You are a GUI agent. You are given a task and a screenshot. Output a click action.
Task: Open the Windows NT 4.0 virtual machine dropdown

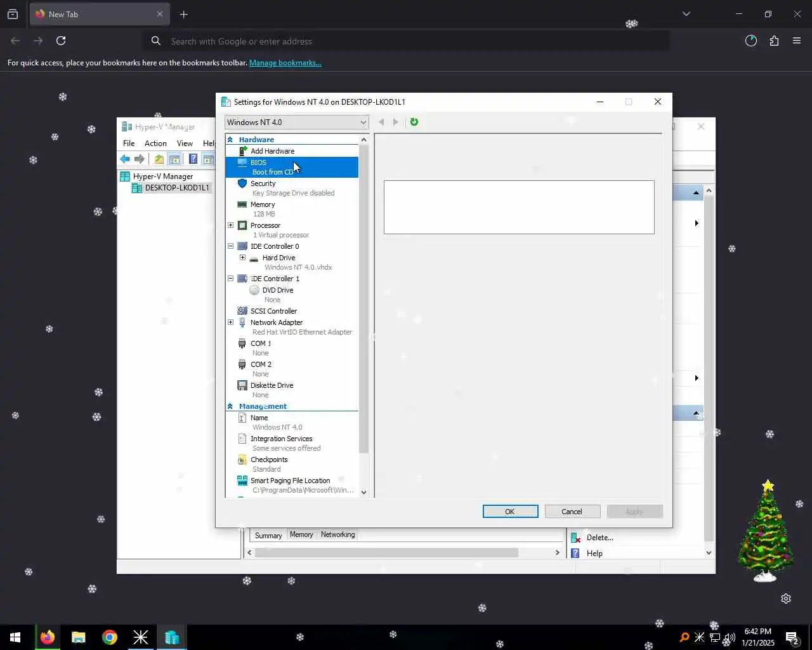(x=296, y=123)
